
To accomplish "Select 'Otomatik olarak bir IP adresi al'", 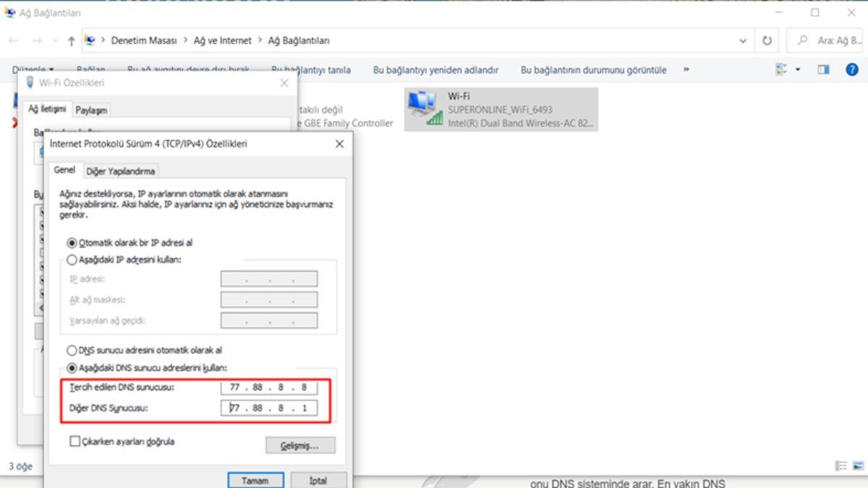I will [72, 244].
